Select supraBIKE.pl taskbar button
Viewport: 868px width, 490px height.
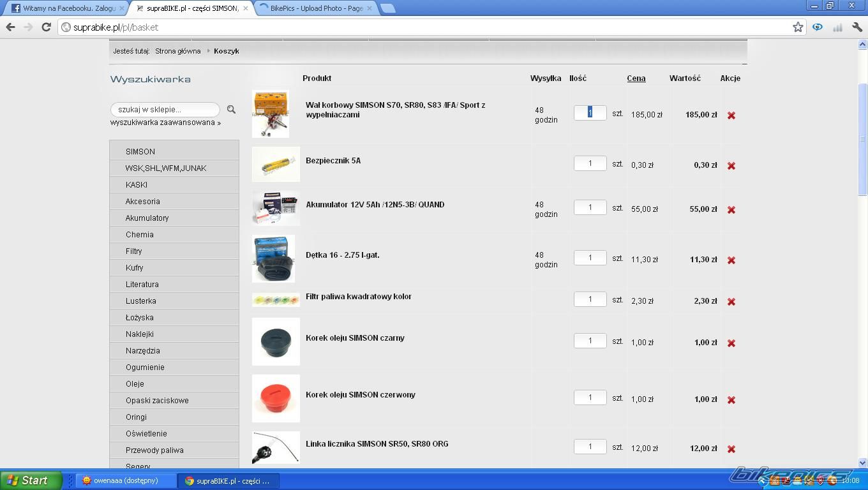pos(228,480)
